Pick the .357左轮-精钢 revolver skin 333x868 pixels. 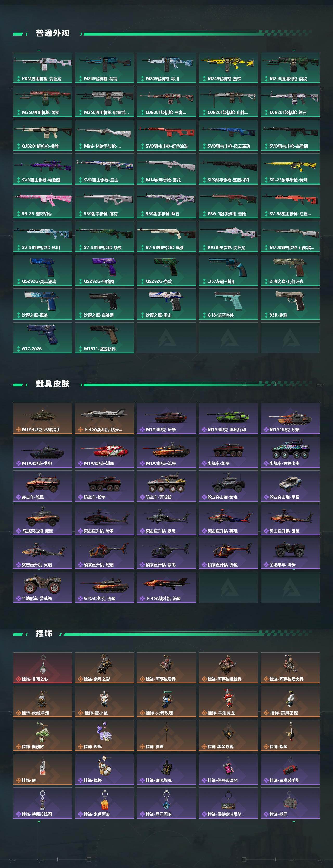point(228,270)
